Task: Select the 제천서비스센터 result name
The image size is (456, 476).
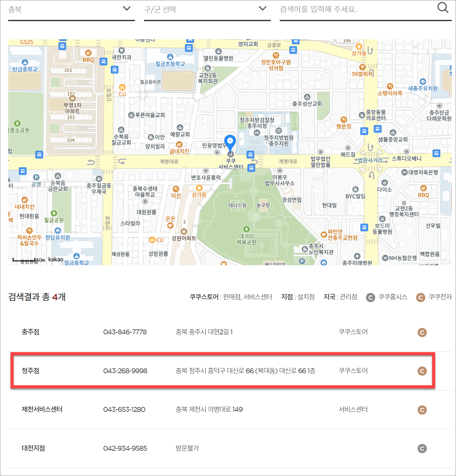Action: pos(42,409)
